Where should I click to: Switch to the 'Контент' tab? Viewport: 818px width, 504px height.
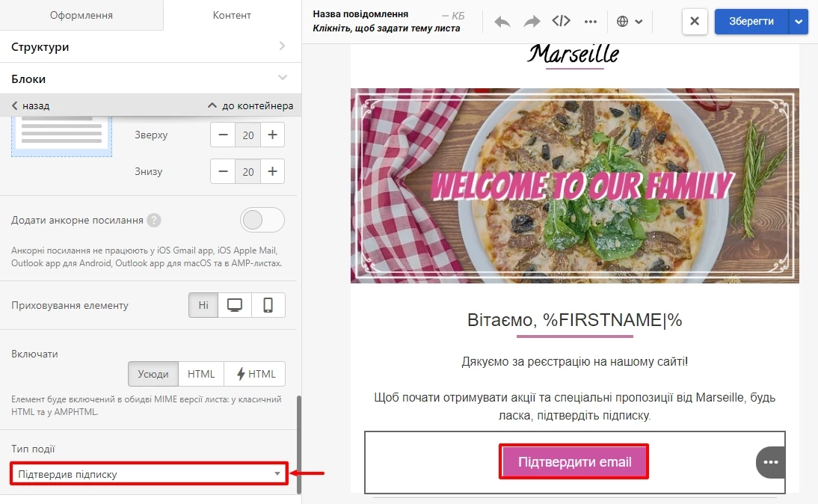point(232,15)
